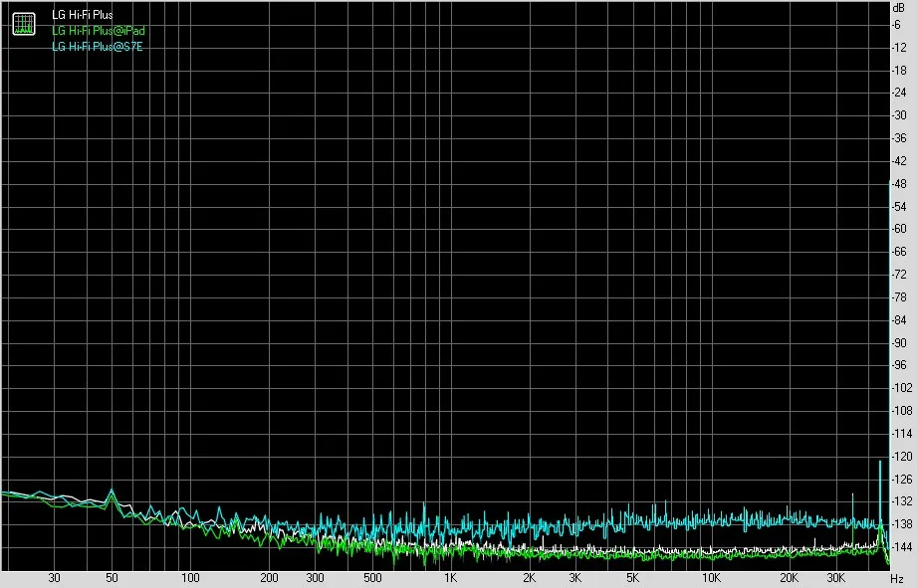Click the '5K' frequency axis label
917x588 pixels.
tap(632, 578)
